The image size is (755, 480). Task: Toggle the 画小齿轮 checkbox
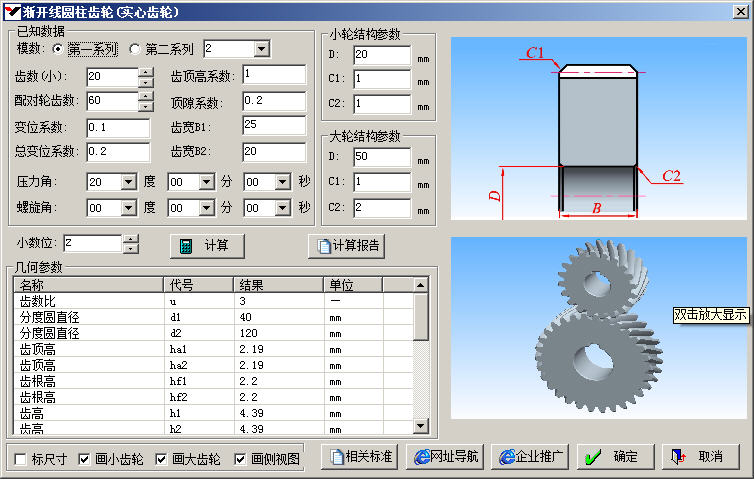[x=85, y=459]
